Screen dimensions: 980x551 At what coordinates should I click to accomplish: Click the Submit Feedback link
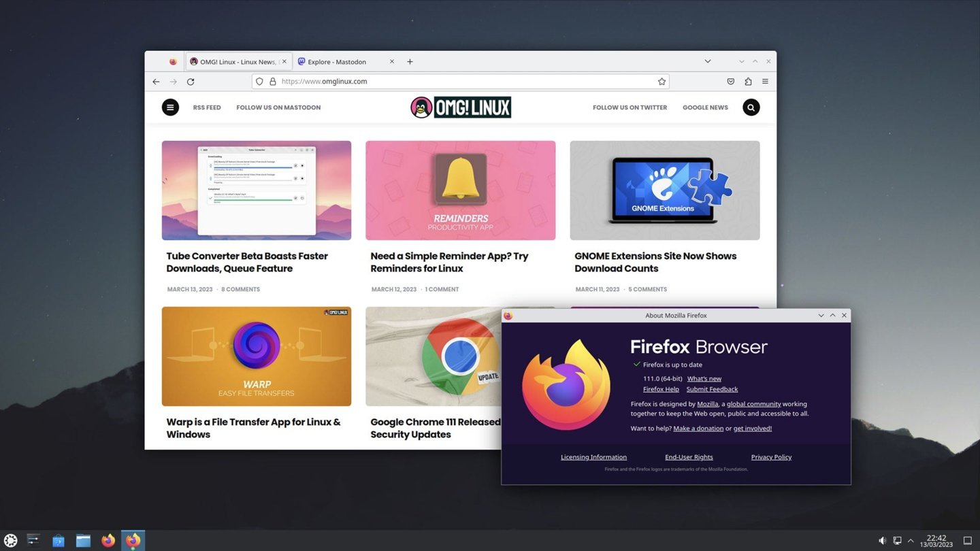tap(712, 390)
